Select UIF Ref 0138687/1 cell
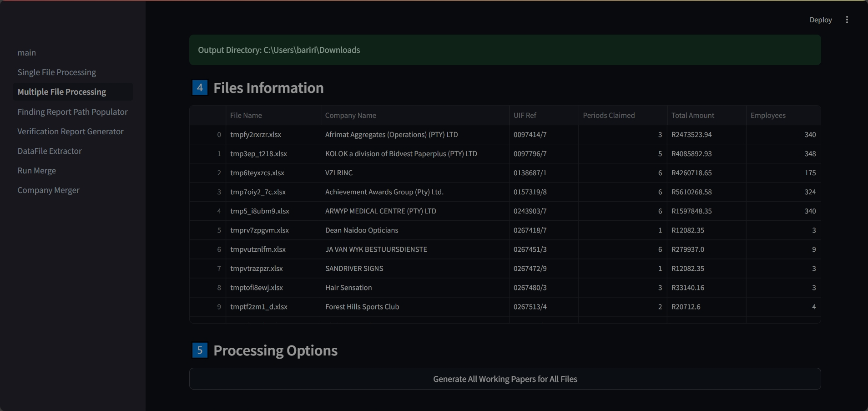Image resolution: width=868 pixels, height=411 pixels. [x=544, y=173]
